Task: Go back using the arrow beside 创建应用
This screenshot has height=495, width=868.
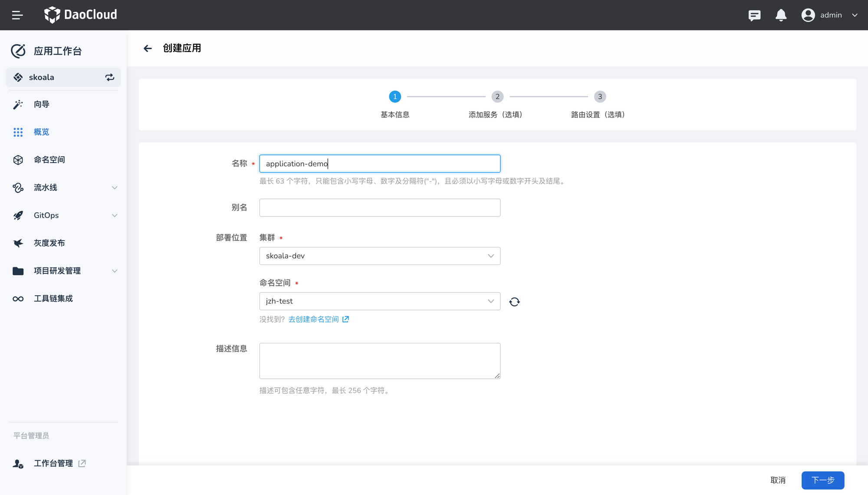Action: [148, 48]
